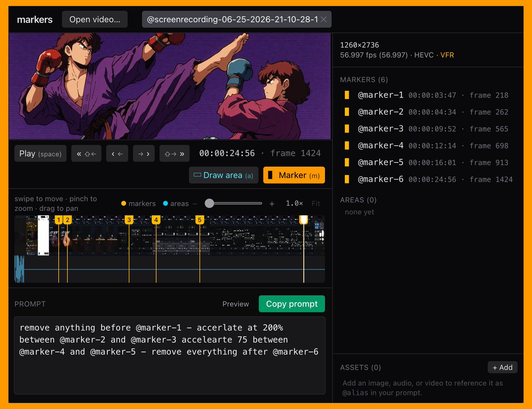
Task: Remove the screenrecording file chip
Action: 324,19
